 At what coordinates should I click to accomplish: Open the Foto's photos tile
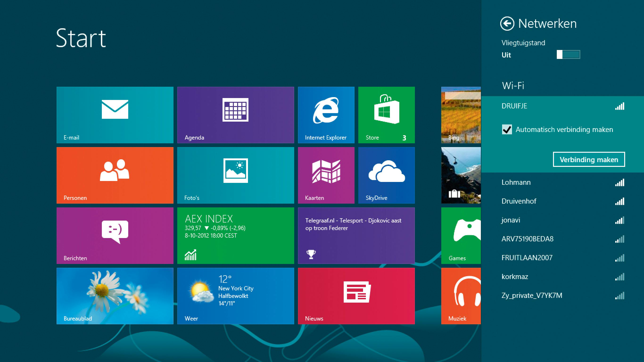235,175
